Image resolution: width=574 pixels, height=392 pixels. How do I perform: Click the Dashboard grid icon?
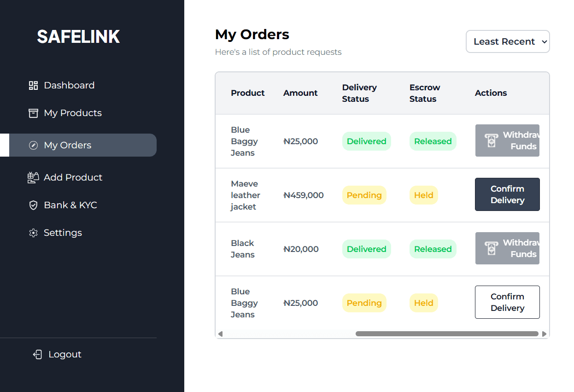(x=33, y=85)
